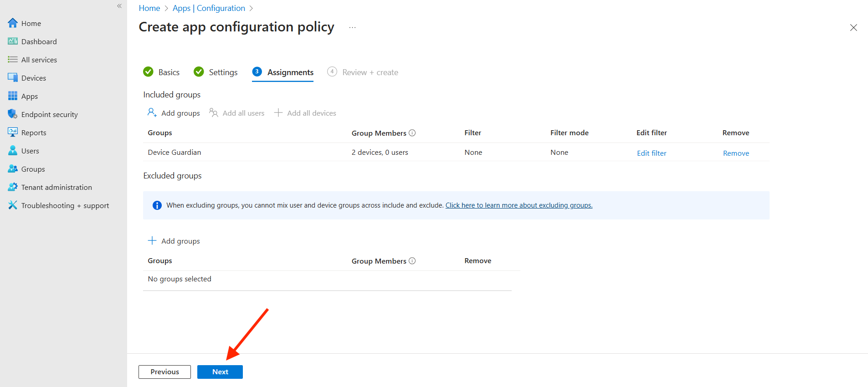The height and width of the screenshot is (387, 868).
Task: Click the Next button
Action: click(x=220, y=372)
